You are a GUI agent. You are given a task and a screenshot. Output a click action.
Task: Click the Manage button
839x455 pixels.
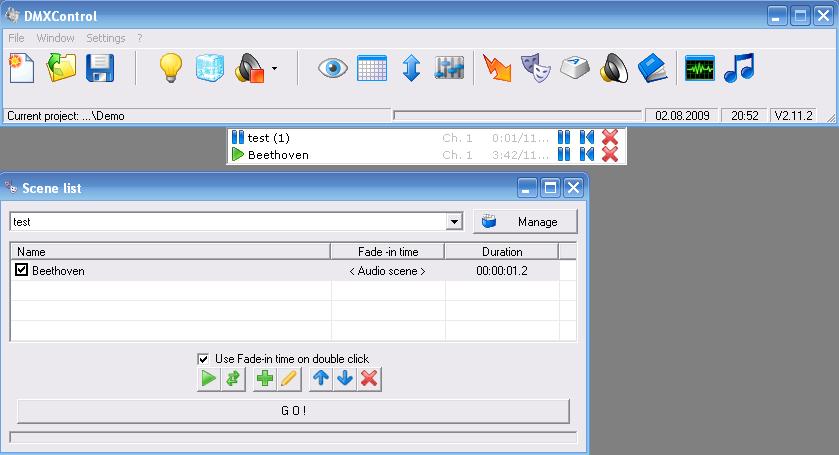pos(526,221)
